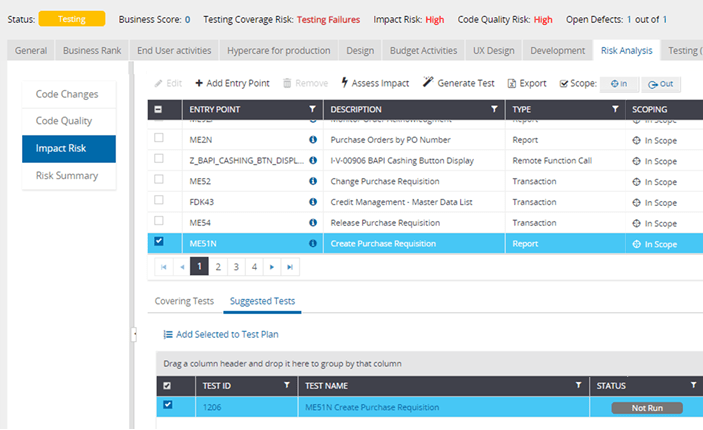
Task: Click In Scope target icon for FDK43
Action: coord(636,203)
